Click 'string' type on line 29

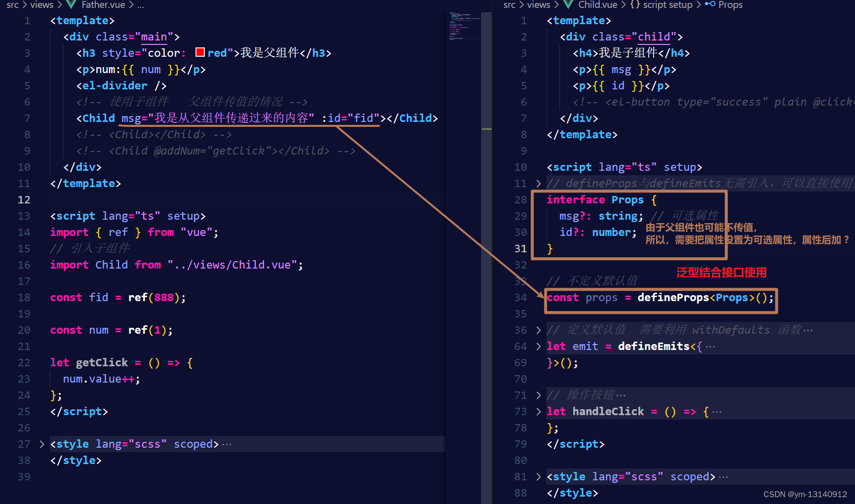tap(618, 216)
